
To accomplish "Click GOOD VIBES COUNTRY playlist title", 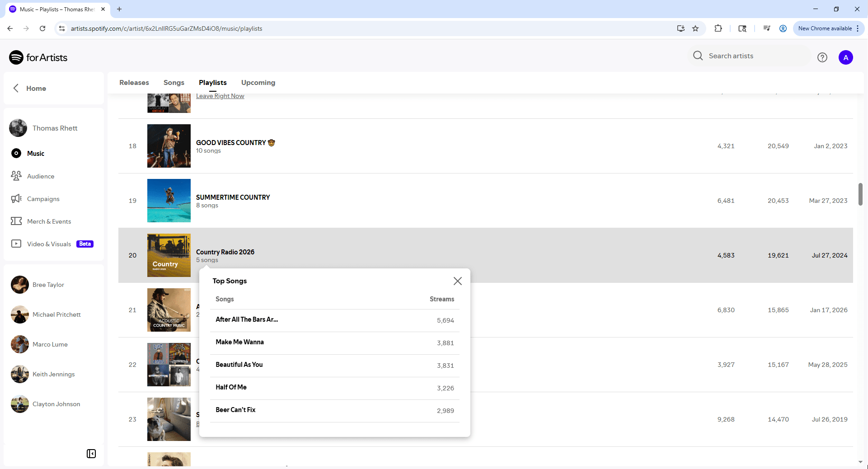I will [235, 143].
